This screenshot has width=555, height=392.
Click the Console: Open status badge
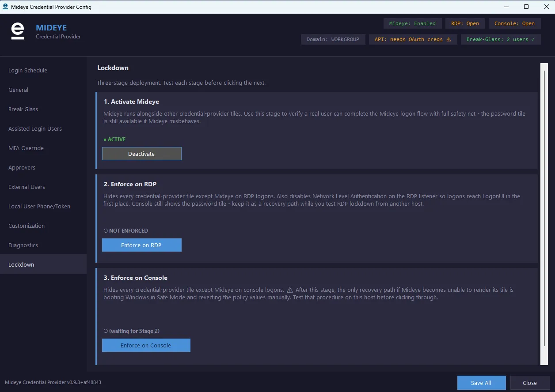coord(514,23)
